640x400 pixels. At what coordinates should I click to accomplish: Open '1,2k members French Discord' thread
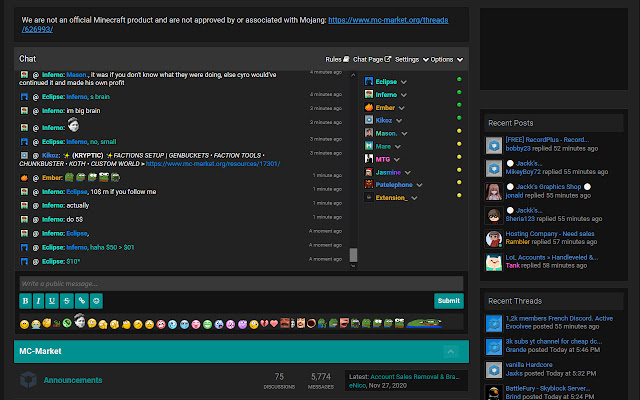pos(559,318)
